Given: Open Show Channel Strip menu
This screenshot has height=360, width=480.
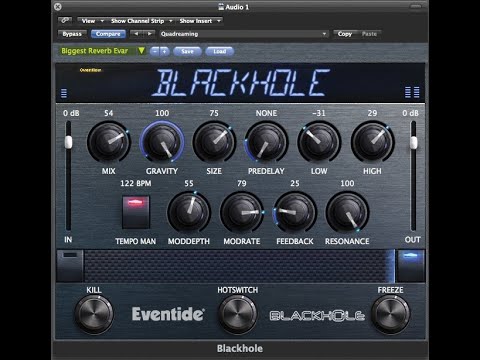Looking at the screenshot, I should 141,21.
